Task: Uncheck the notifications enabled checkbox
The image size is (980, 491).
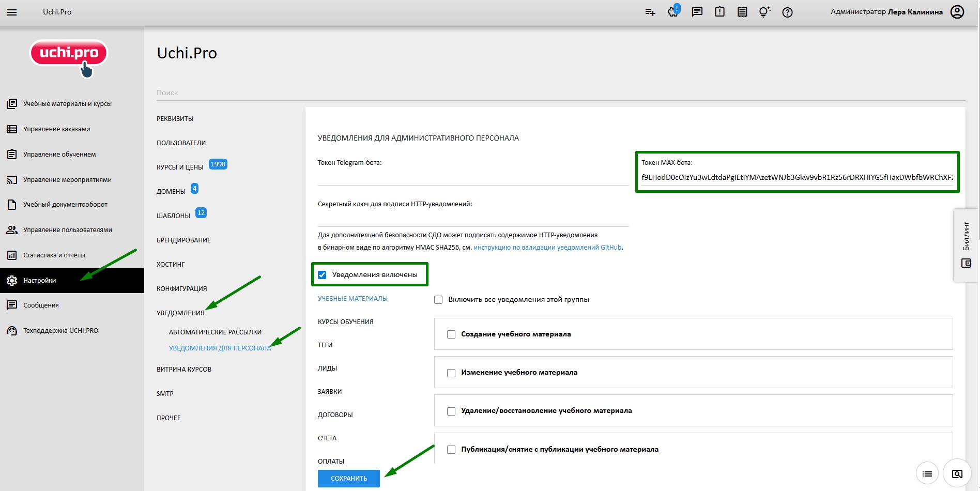Action: pos(323,275)
